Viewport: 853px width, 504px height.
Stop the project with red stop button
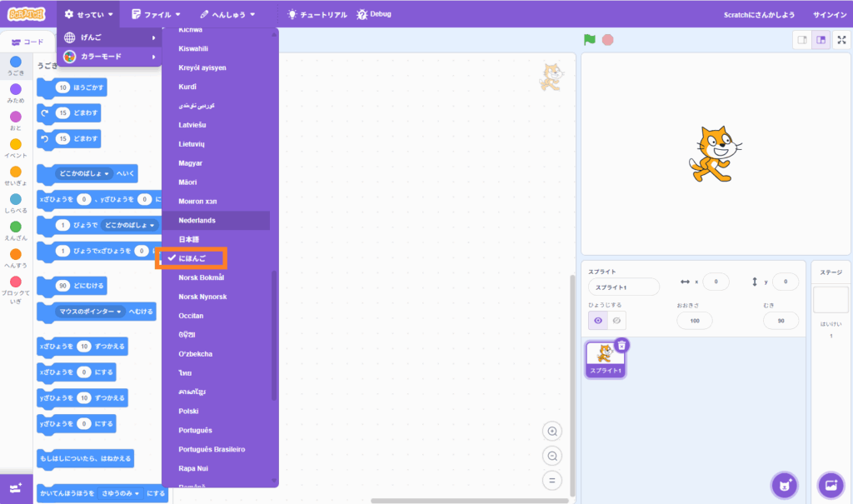click(x=607, y=40)
